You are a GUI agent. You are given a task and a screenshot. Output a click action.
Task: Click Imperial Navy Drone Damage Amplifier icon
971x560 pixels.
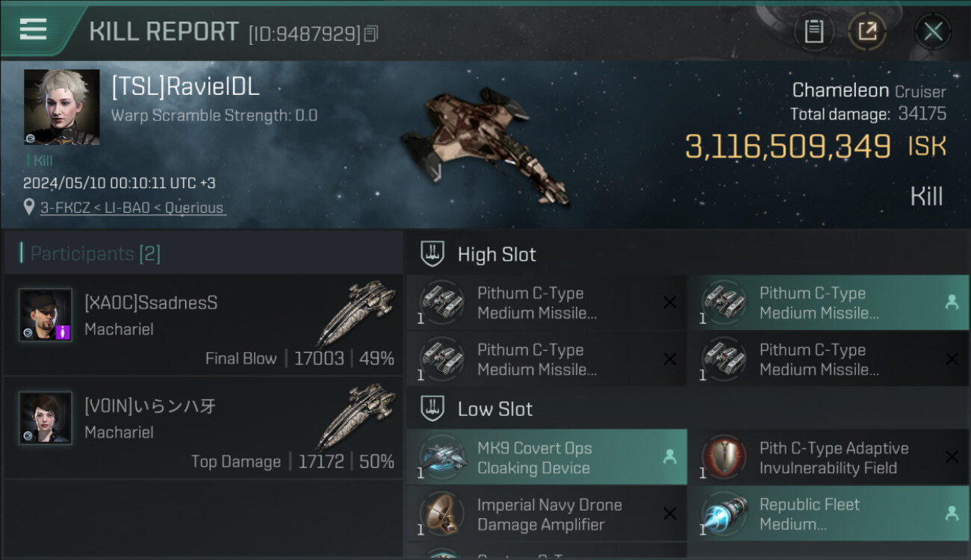pyautogui.click(x=443, y=514)
